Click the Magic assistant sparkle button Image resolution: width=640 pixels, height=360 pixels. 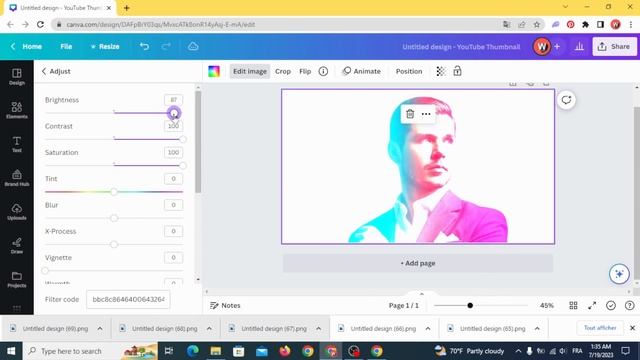pos(619,274)
